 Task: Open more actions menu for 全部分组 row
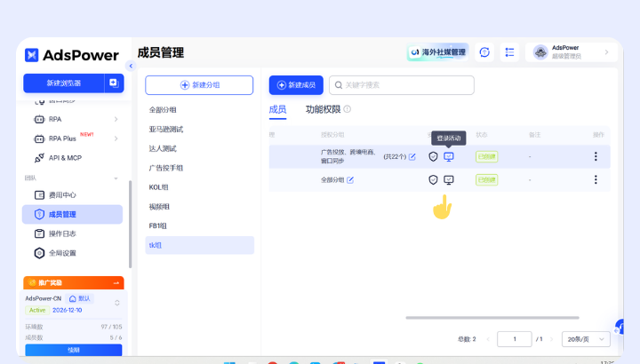(x=596, y=179)
